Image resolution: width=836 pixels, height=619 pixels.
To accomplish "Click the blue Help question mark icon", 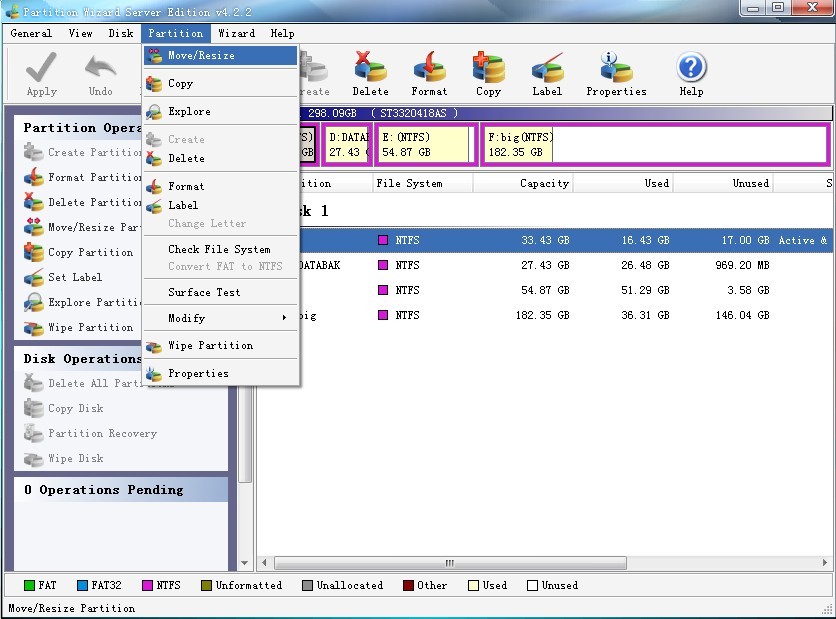I will point(692,67).
